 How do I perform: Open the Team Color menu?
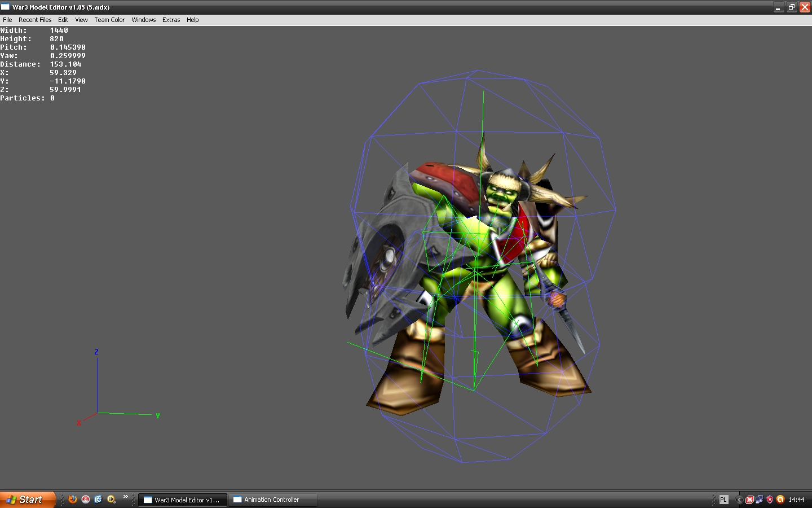109,20
